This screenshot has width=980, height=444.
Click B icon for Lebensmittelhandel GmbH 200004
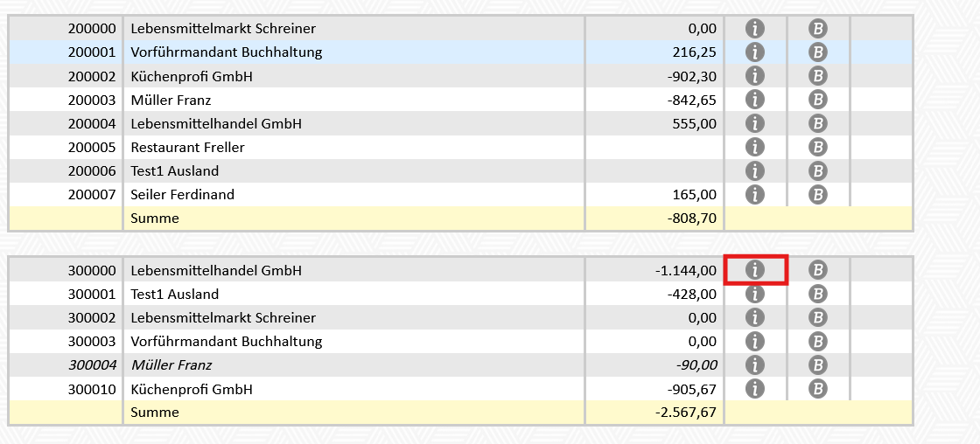coord(817,123)
